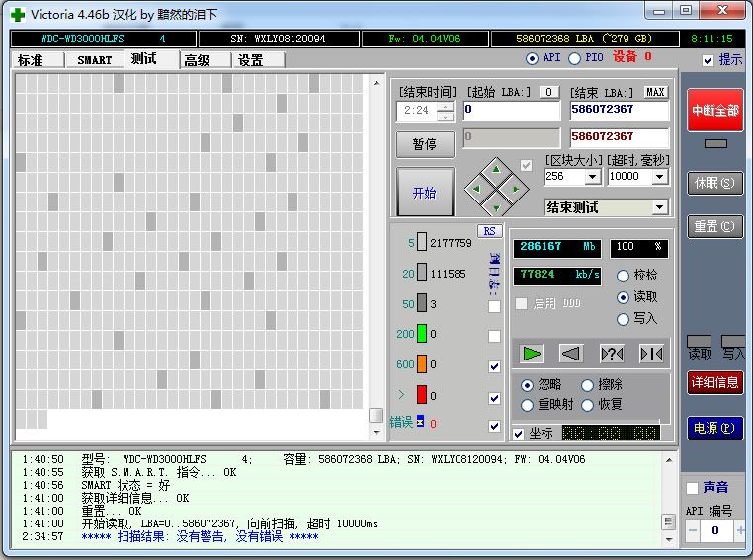This screenshot has height=560, width=753.
Task: Click the red 中断全部 button
Action: pos(714,110)
